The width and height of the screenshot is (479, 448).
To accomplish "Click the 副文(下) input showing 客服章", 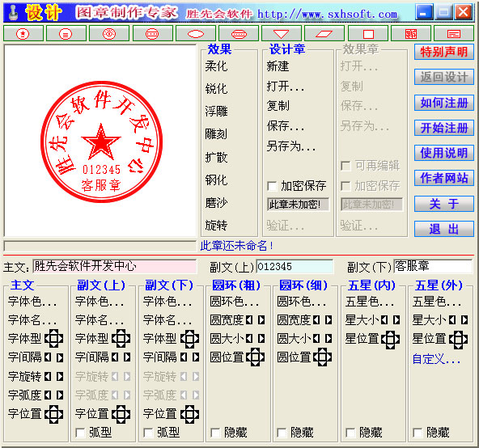I will [x=433, y=266].
